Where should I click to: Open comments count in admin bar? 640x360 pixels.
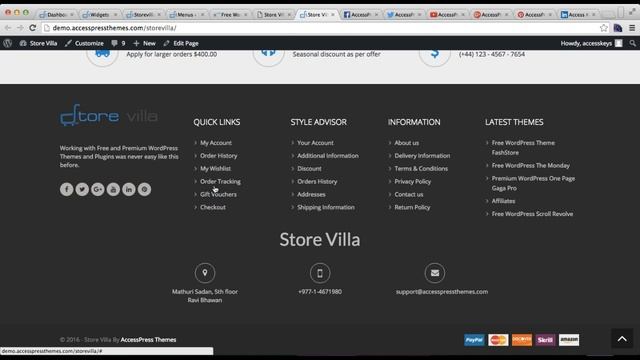(x=118, y=43)
